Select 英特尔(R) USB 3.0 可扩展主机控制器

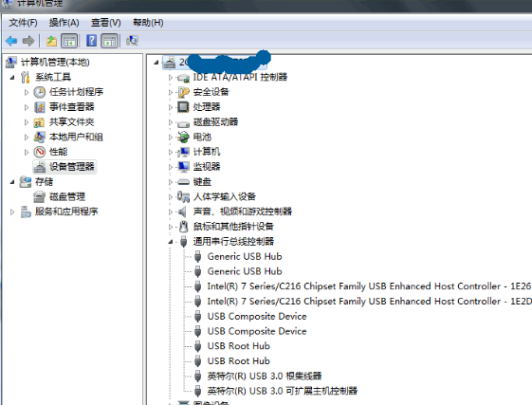pyautogui.click(x=283, y=391)
